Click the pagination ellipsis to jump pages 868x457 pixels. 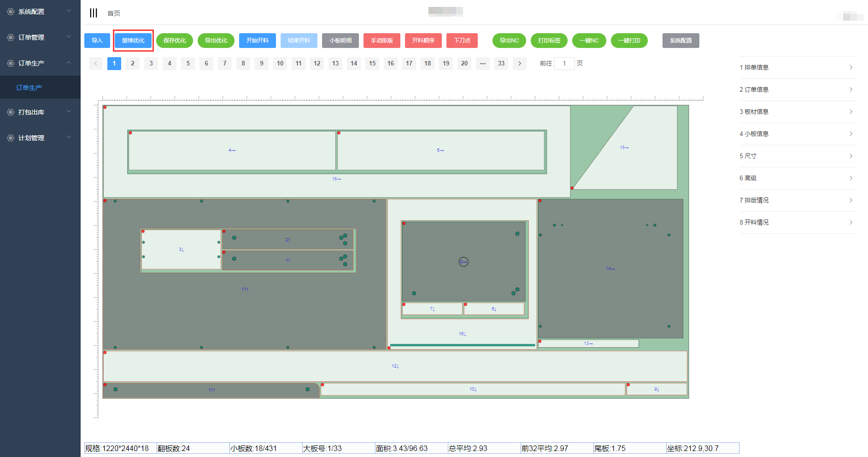[482, 64]
